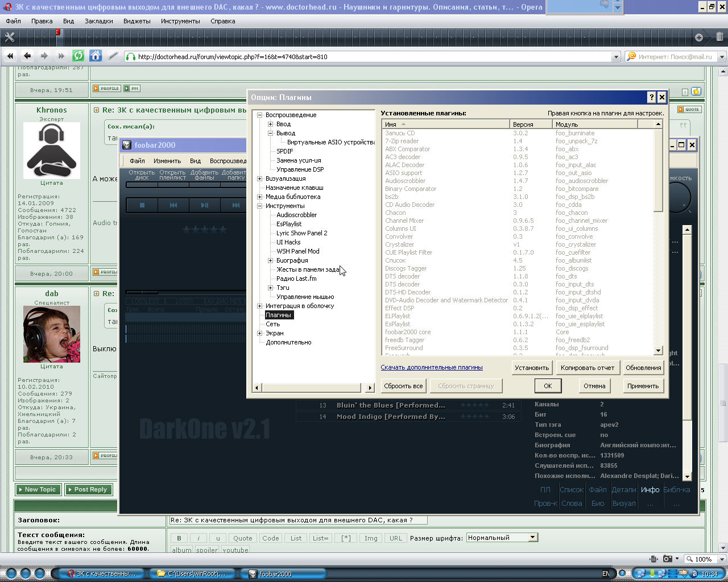
Task: Switch to the Детали tab in foobar2000
Action: 624,489
